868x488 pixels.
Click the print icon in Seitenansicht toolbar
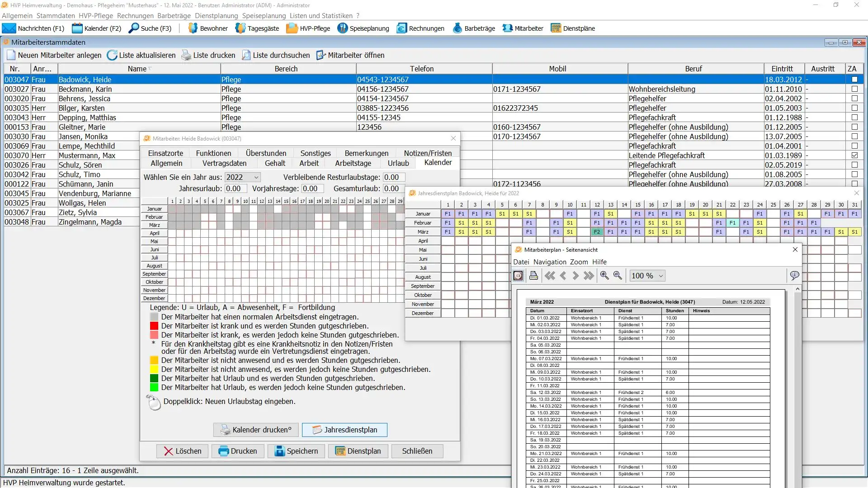click(x=533, y=276)
